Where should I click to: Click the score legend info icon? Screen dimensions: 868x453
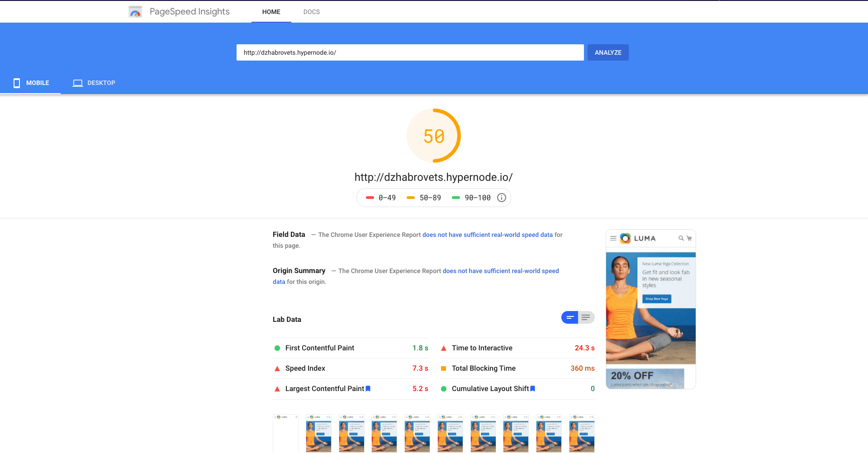coord(501,198)
